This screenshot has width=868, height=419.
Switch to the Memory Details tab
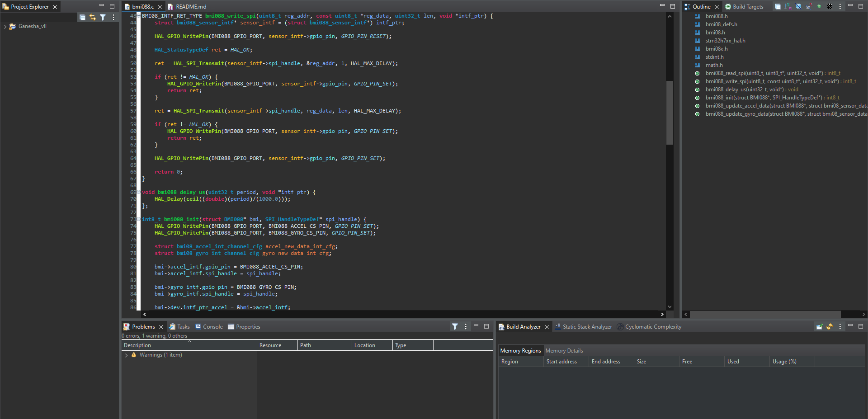tap(564, 351)
